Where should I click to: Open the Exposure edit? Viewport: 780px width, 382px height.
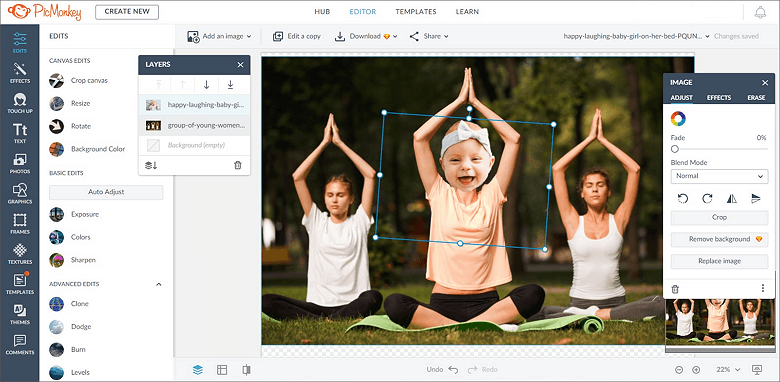pos(74,214)
